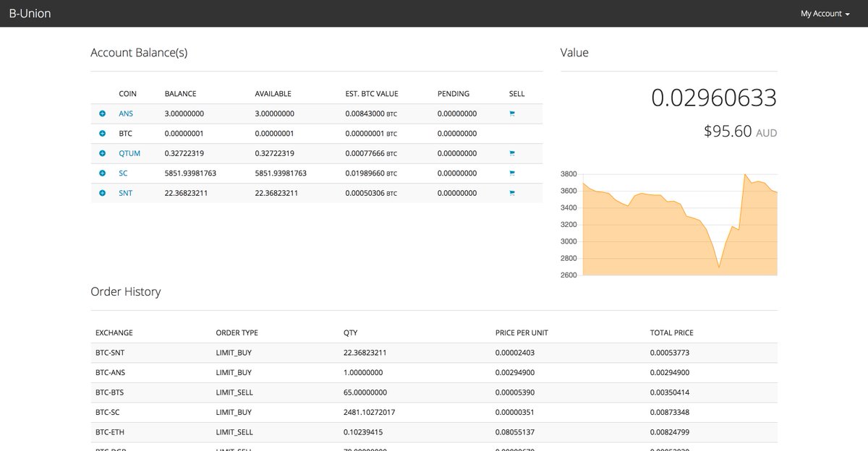Select the BTC-BTS order row
Viewport: 868px width, 451px height.
434,392
